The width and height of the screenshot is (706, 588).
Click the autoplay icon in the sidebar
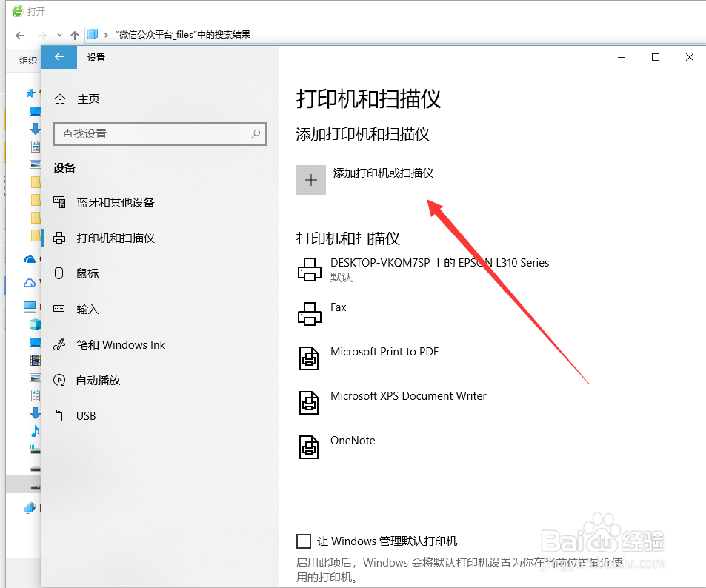59,380
